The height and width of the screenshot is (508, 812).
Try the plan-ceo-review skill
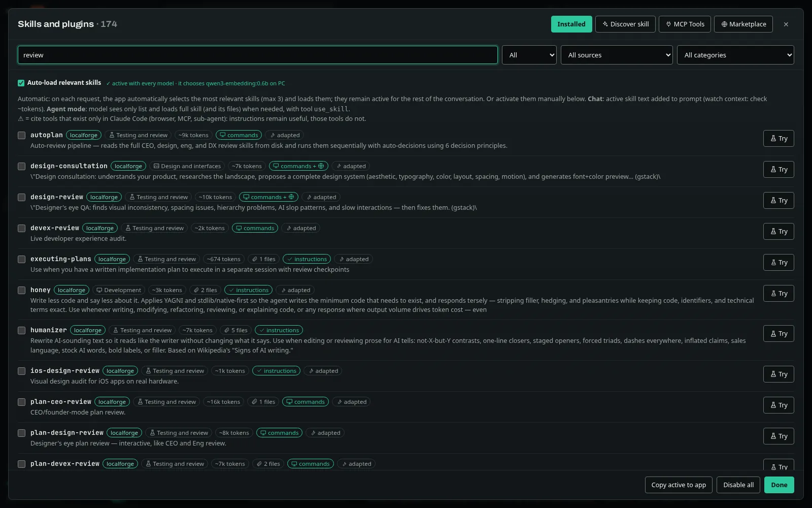[x=779, y=405]
